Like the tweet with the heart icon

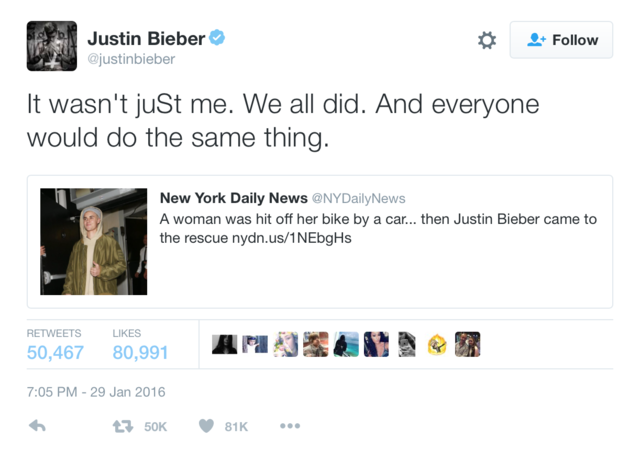pos(207,426)
